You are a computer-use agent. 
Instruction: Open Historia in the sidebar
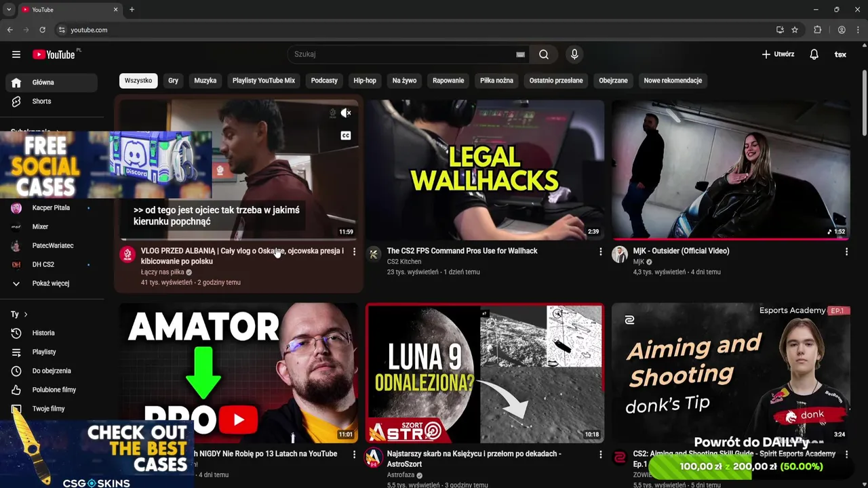[52, 333]
